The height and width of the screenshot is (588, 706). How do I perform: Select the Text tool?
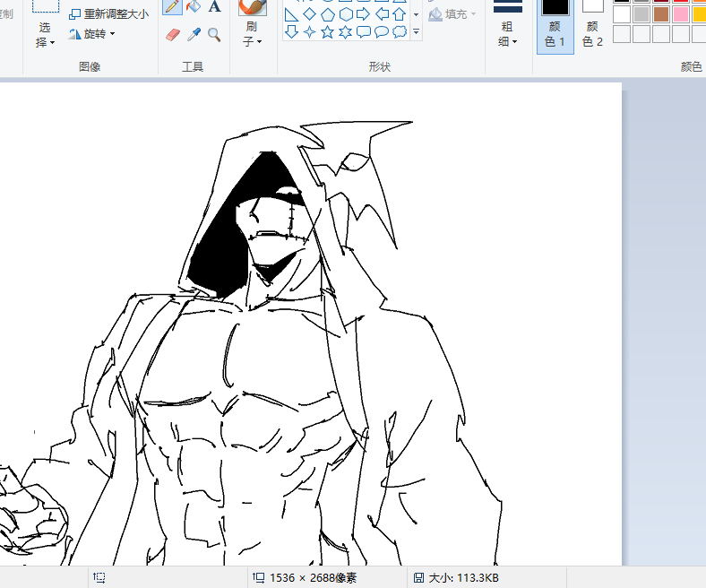pyautogui.click(x=215, y=6)
